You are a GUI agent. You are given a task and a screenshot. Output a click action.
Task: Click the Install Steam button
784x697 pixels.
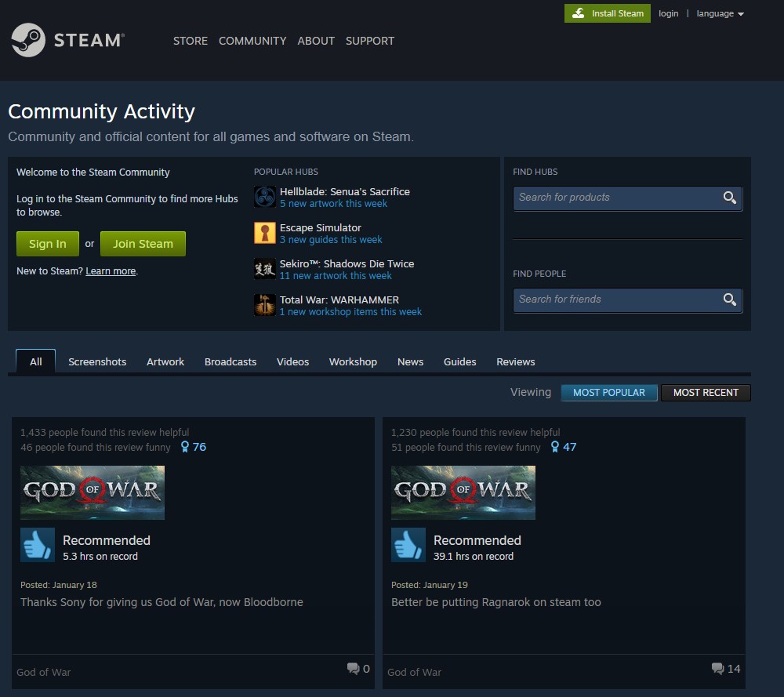(x=608, y=13)
